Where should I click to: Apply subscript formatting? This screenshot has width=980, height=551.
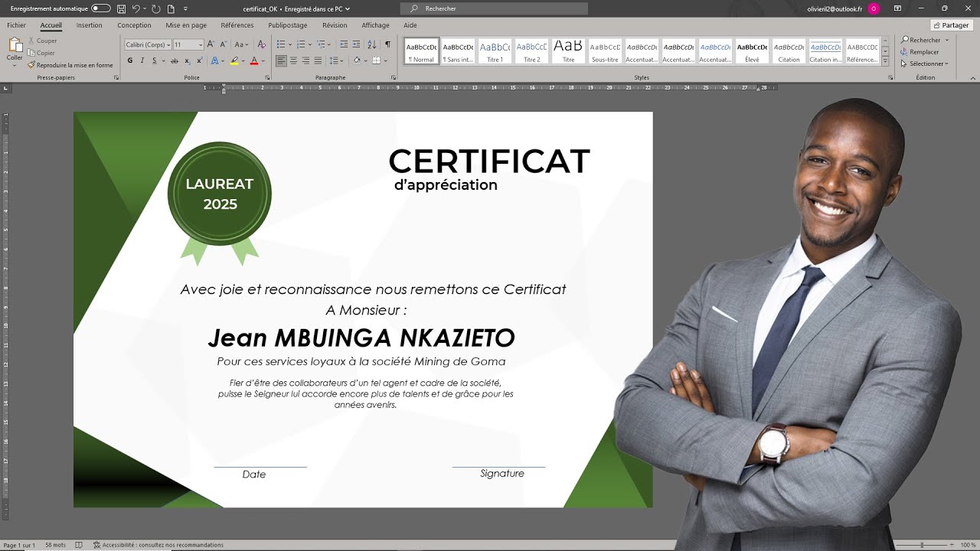coord(187,60)
